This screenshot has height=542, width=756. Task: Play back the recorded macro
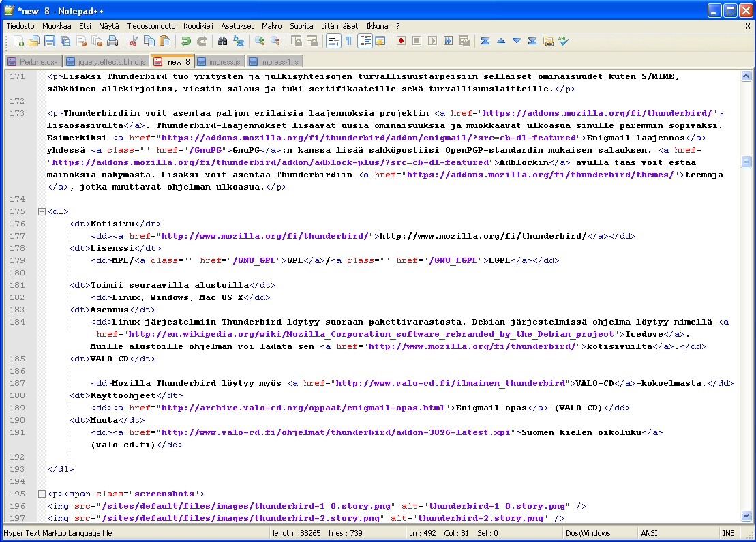coord(432,42)
